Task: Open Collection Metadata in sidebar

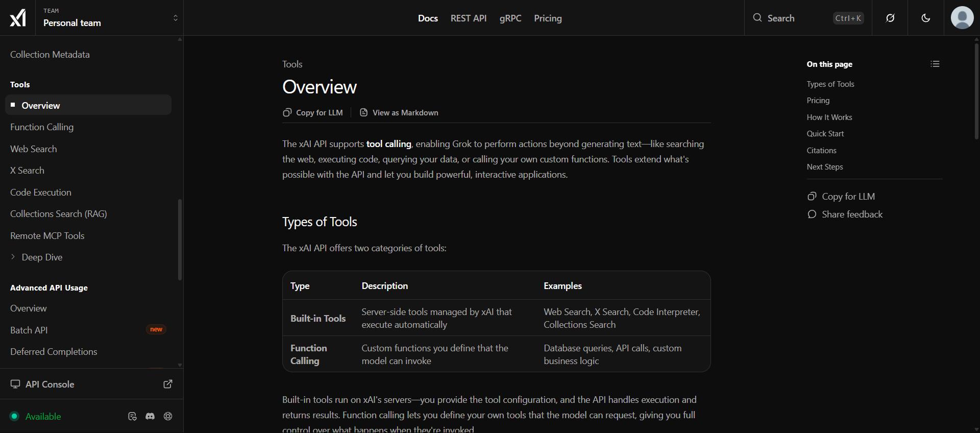Action: tap(50, 55)
